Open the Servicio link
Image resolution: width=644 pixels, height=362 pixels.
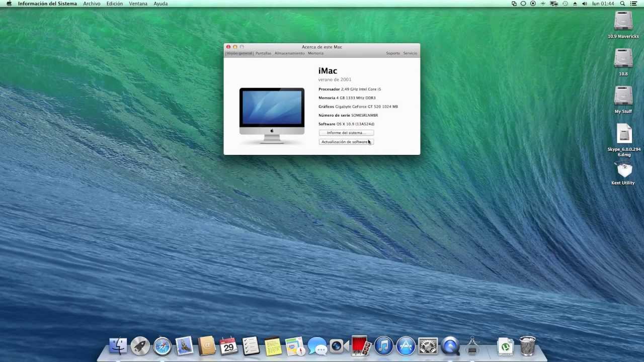410,53
